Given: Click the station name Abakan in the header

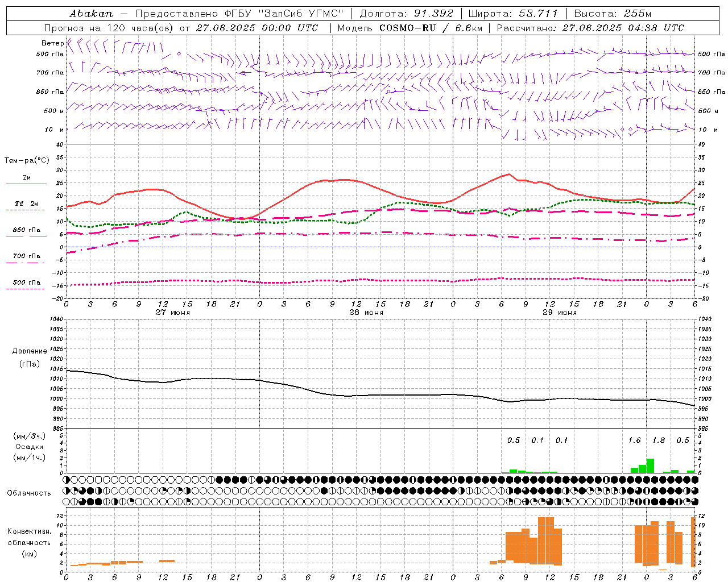Looking at the screenshot, I should pos(91,14).
